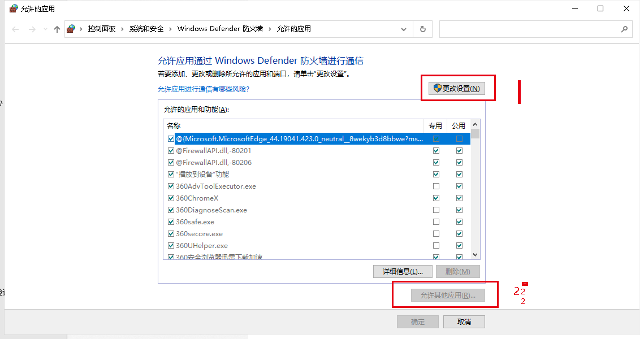644x339 pixels.
Task: Open the address bar history dropdown
Action: point(404,29)
